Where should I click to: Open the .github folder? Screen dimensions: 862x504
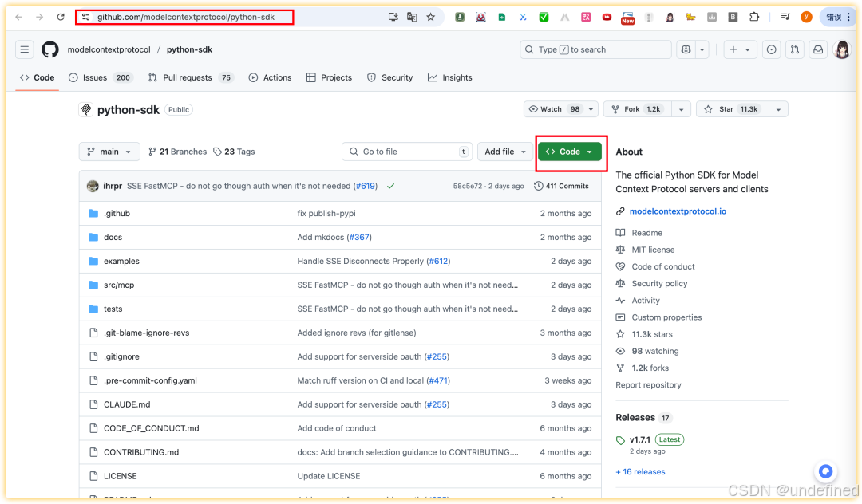pyautogui.click(x=117, y=213)
